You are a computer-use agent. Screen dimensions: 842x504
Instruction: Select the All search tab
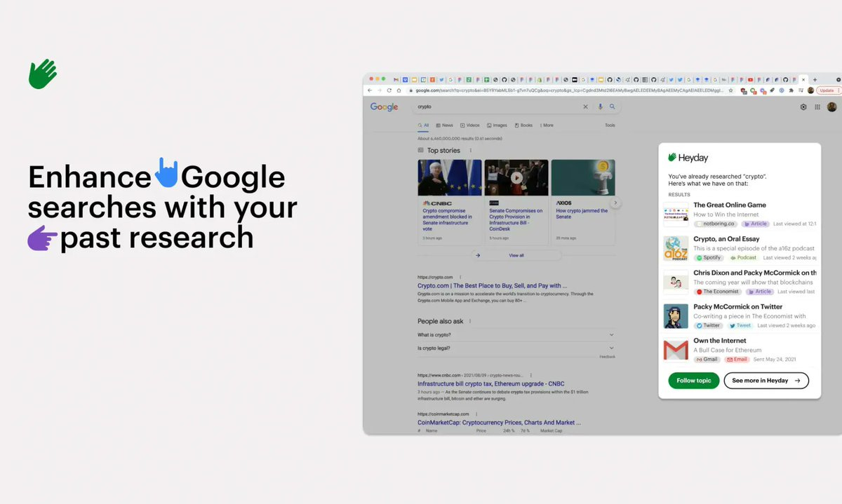pyautogui.click(x=423, y=125)
